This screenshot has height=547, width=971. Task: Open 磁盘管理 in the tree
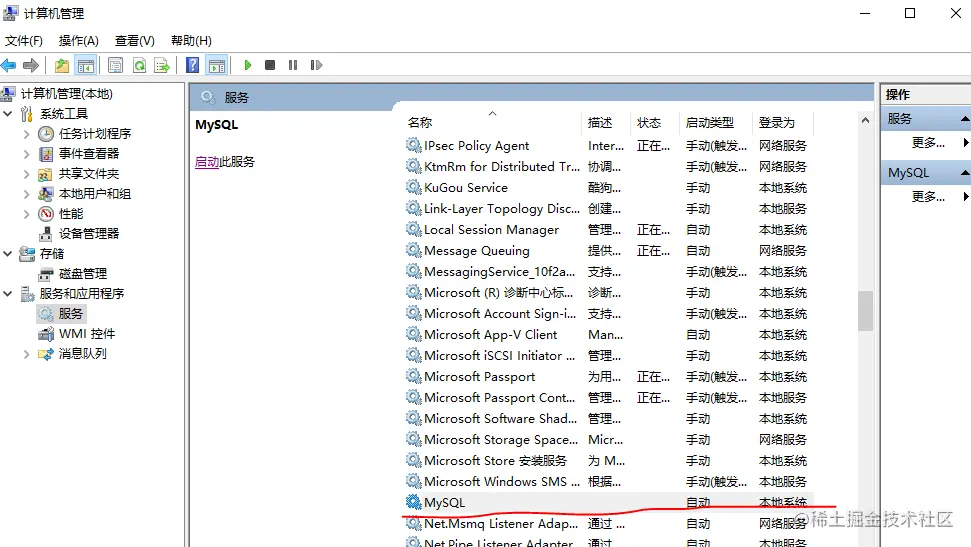pos(83,274)
